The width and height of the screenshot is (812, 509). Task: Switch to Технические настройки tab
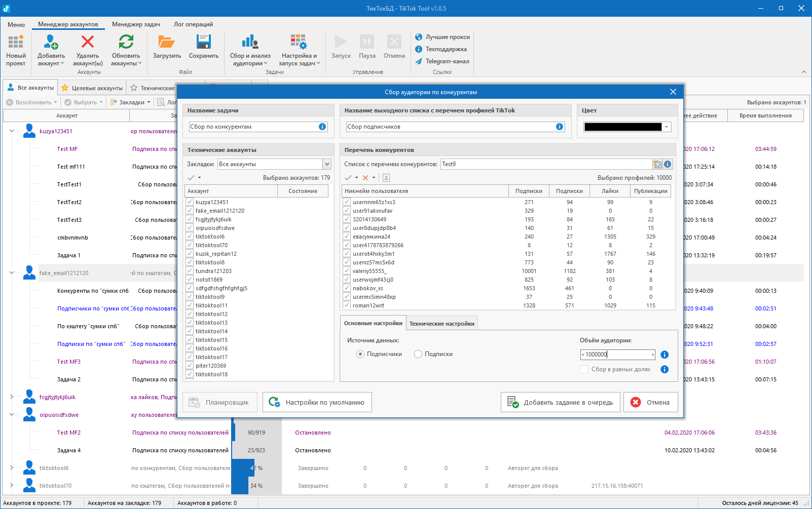[441, 324]
